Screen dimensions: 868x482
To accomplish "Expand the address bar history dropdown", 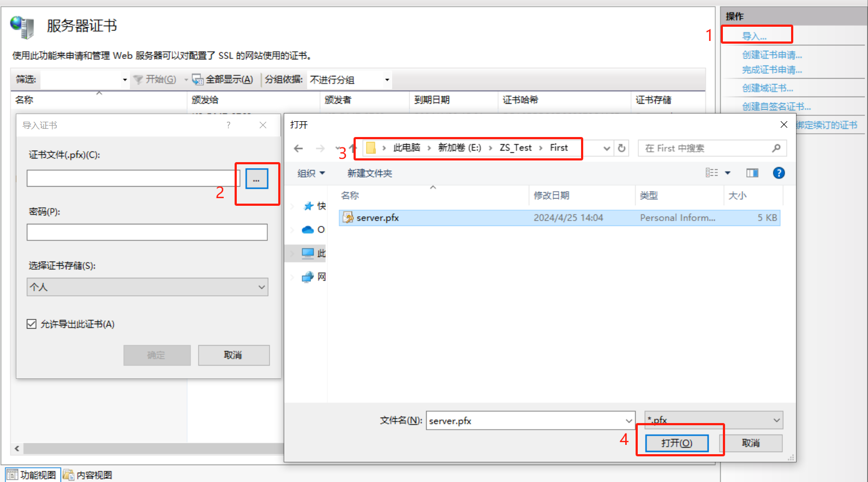I will (x=606, y=148).
